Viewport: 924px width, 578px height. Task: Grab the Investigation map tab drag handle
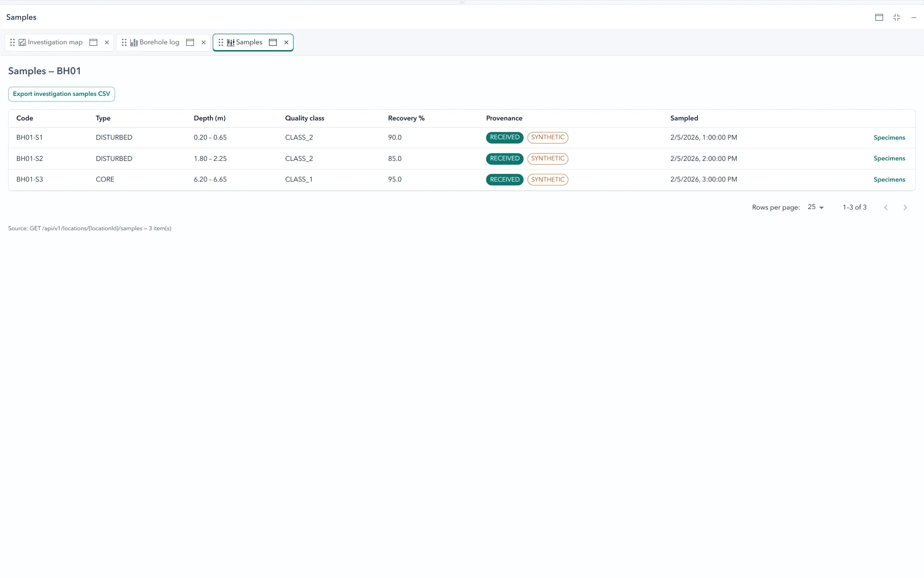[13, 42]
